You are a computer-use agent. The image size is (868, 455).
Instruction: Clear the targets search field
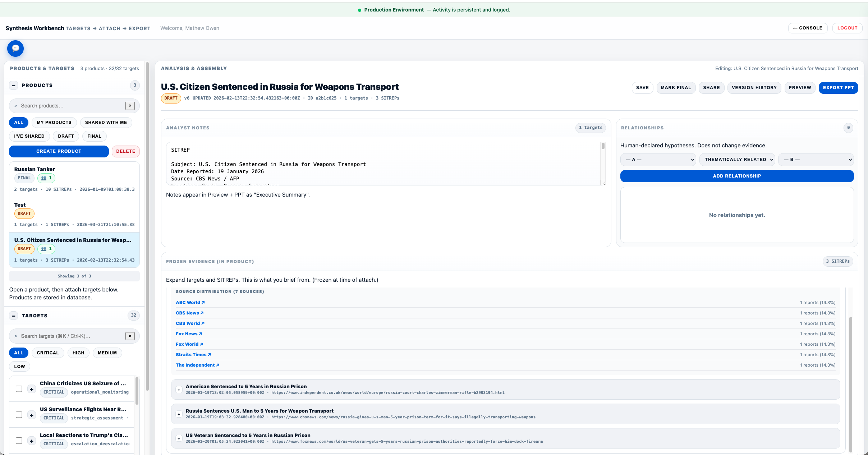point(130,336)
